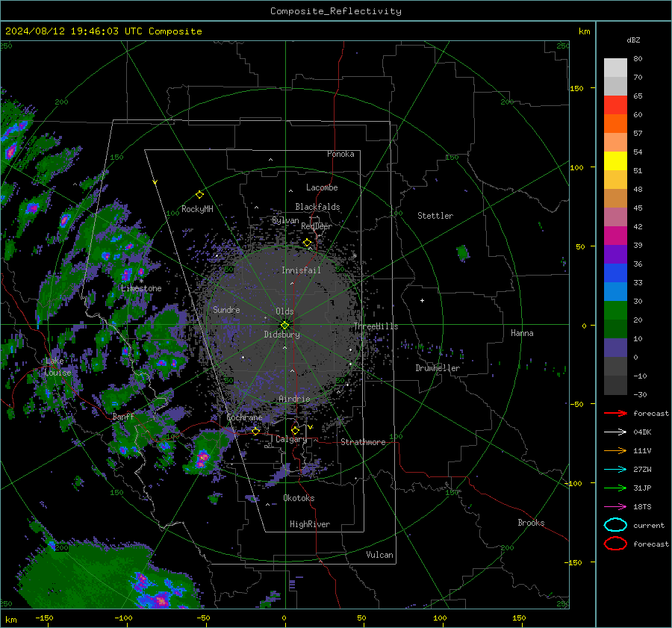Click the Drumheller label
Screen dimensions: 672x628
pyautogui.click(x=437, y=368)
